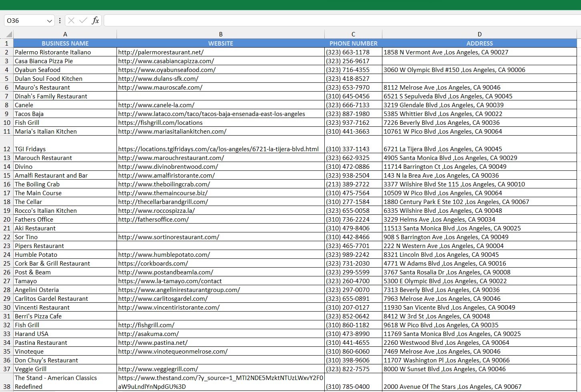The width and height of the screenshot is (581, 392).
Task: Select address 1880 Century Park E
Action: click(x=480, y=202)
